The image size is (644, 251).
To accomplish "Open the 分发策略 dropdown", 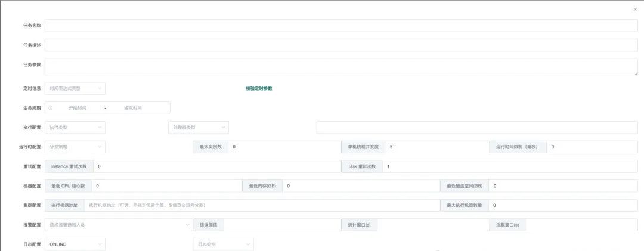I will pos(75,147).
